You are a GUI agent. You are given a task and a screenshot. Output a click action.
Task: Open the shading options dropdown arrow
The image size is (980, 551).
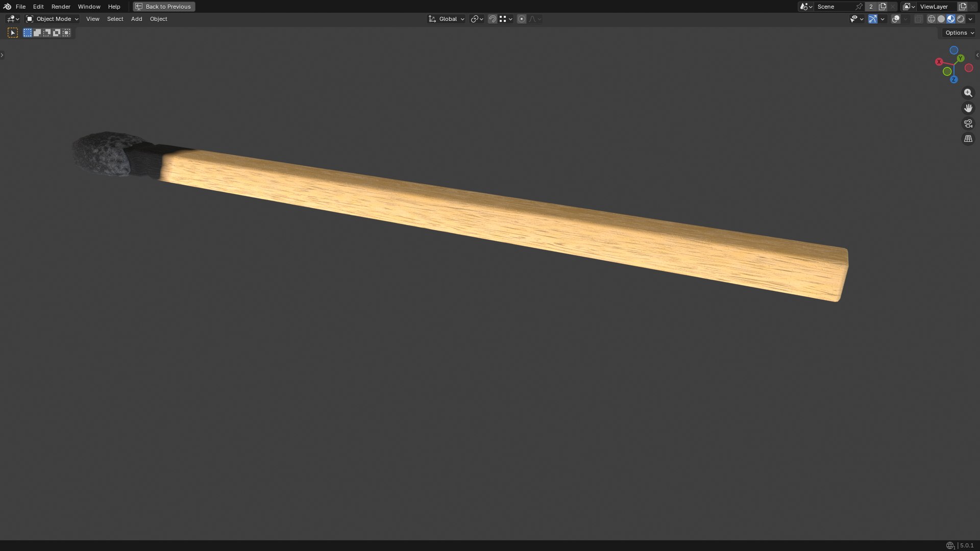tap(970, 19)
